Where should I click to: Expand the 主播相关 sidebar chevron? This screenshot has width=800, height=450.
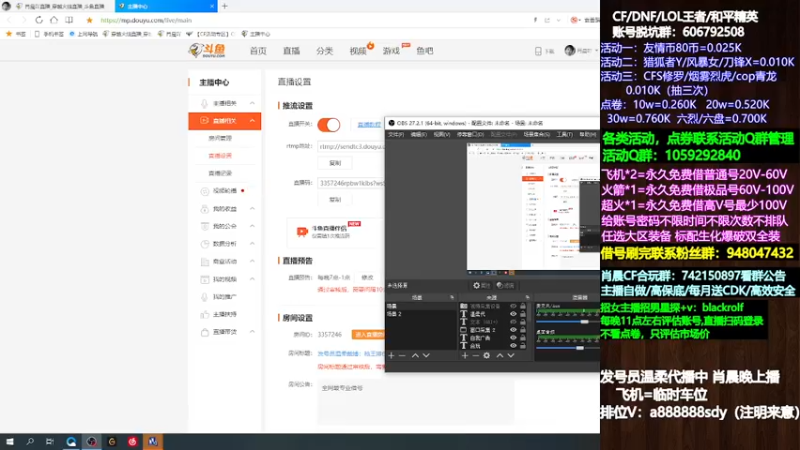point(252,103)
